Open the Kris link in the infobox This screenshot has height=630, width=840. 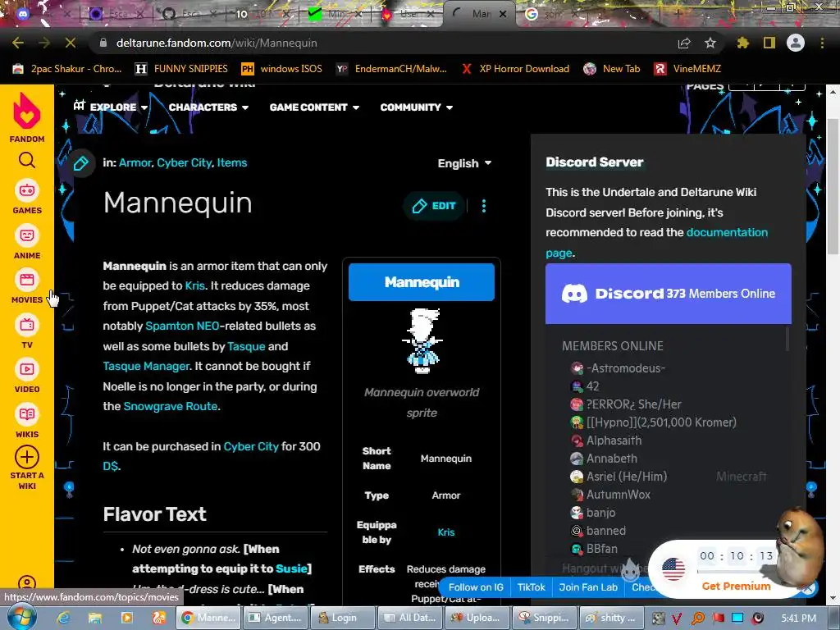pos(445,532)
